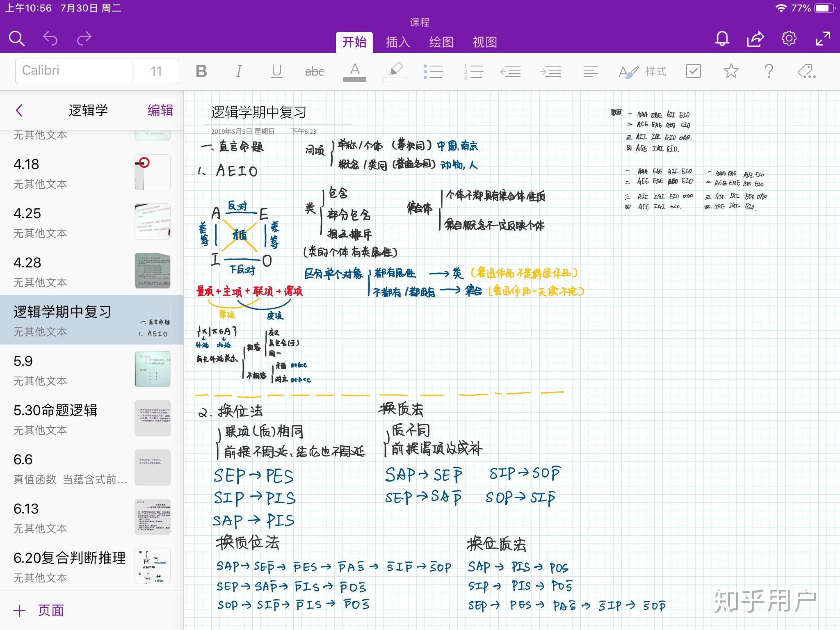The image size is (840, 630).
Task: Toggle bold formatting
Action: click(201, 71)
